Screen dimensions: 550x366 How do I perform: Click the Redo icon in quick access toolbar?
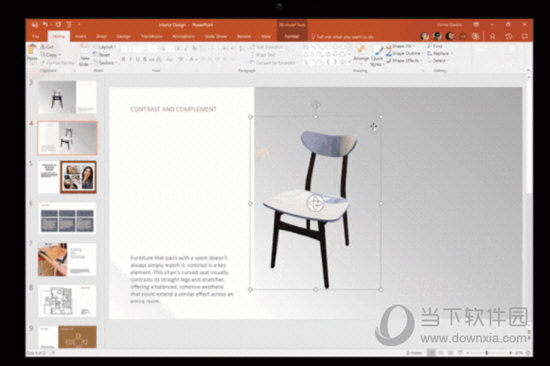tap(58, 25)
